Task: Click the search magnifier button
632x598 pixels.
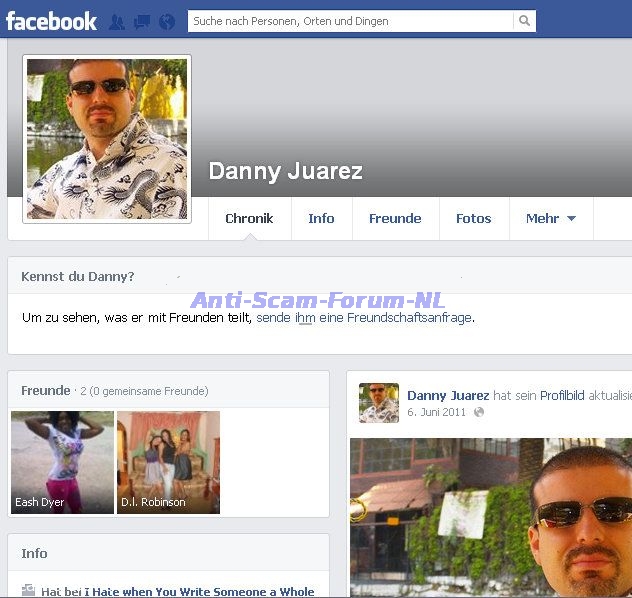Action: click(524, 21)
